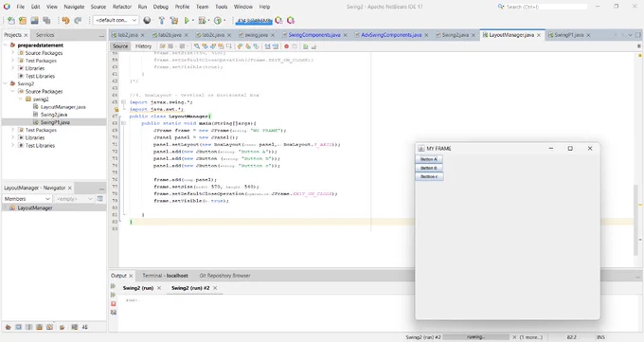Switch to Terminal - localhost tab
Image resolution: width=644 pixels, height=342 pixels.
(165, 276)
